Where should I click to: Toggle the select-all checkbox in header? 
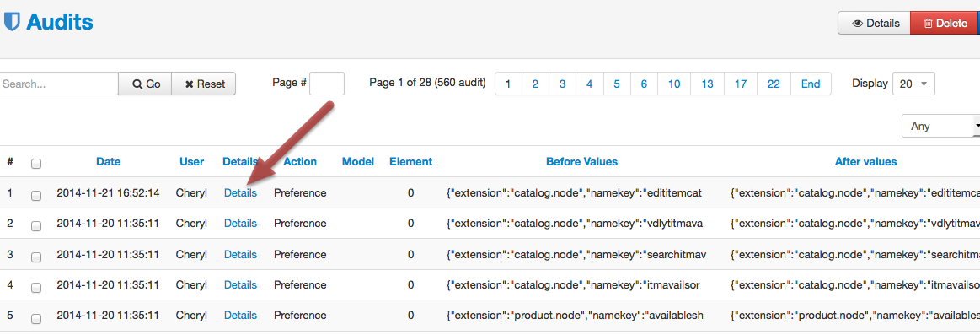pos(36,164)
